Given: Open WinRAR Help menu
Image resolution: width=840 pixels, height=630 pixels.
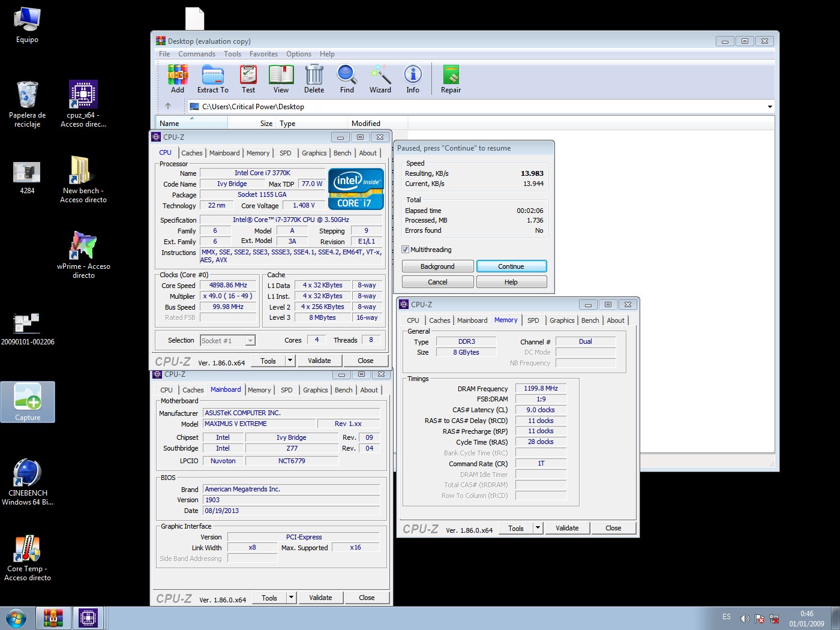Looking at the screenshot, I should pos(327,54).
